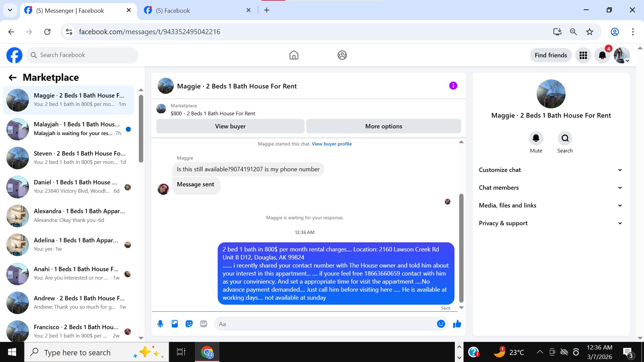Screen dimensions: 644x362
Task: Mute the Maggie conversation
Action: 536,138
